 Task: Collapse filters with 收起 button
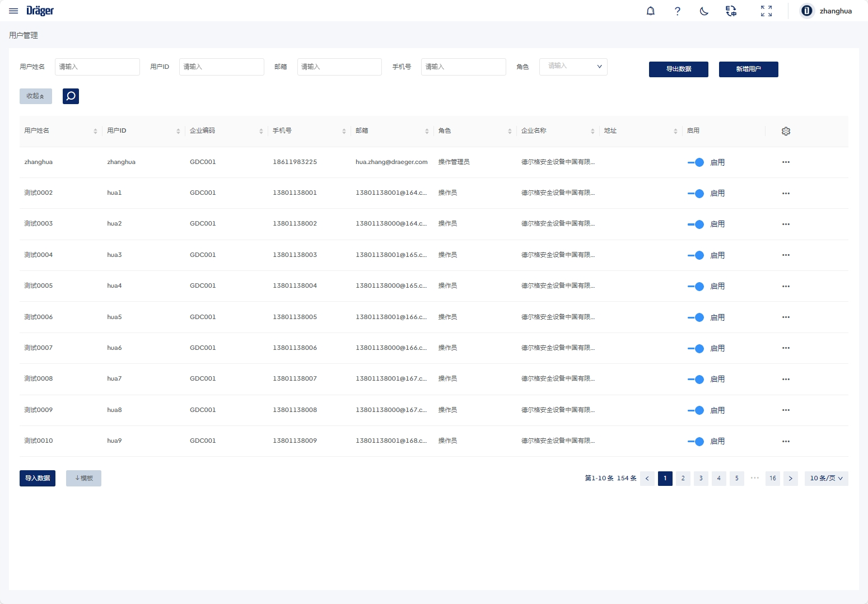point(35,96)
